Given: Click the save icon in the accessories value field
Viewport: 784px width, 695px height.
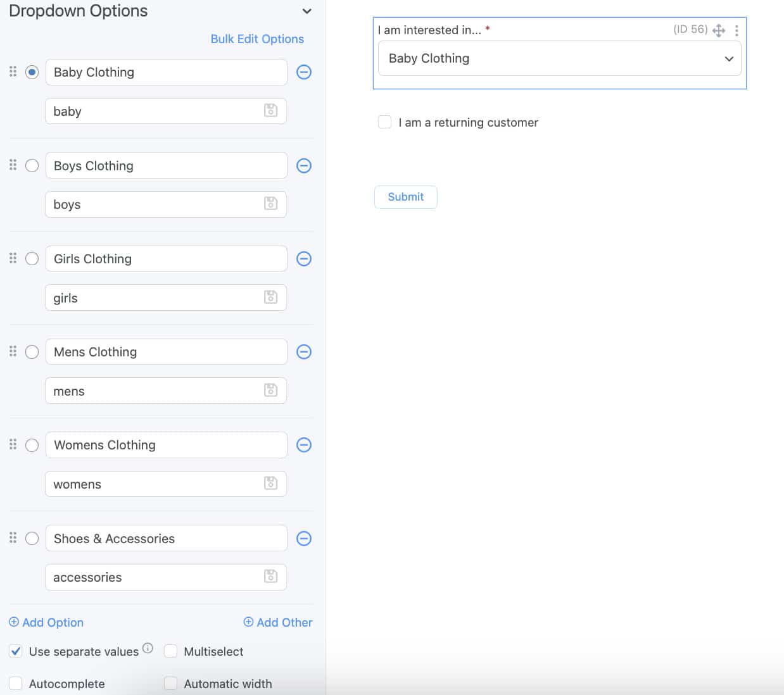Looking at the screenshot, I should (x=271, y=576).
